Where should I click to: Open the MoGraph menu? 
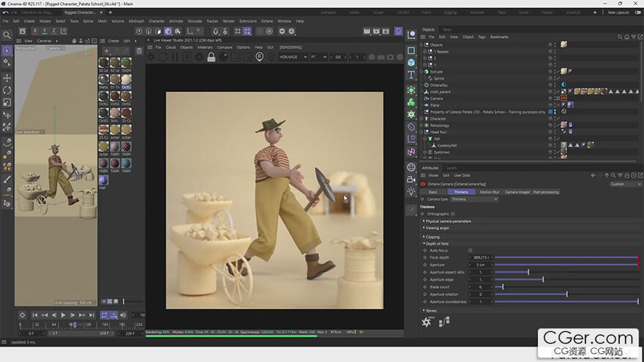point(136,21)
